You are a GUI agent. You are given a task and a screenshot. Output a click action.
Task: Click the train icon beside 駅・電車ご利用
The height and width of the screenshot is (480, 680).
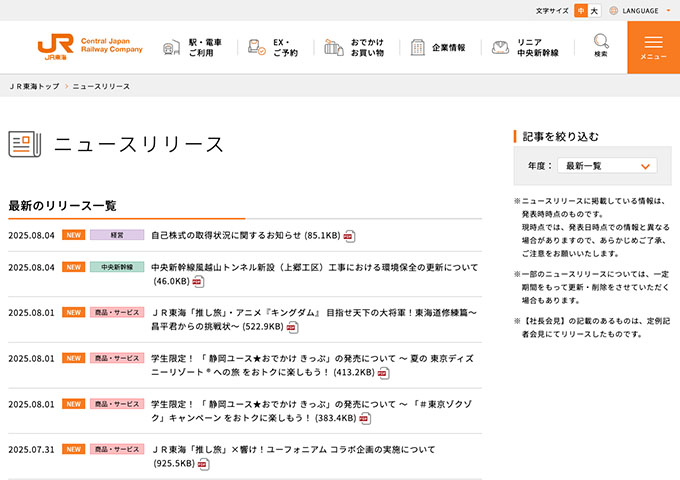click(x=171, y=48)
